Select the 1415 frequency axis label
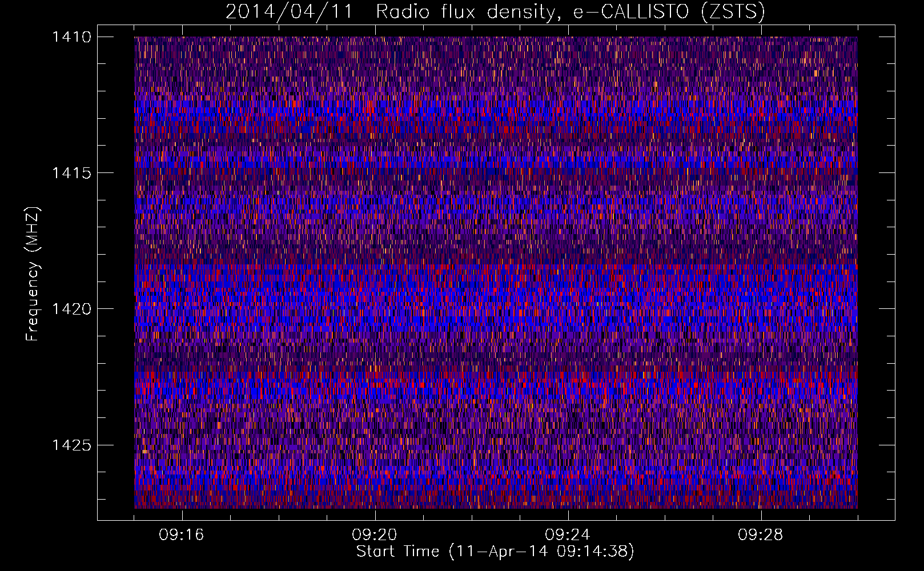 point(71,173)
